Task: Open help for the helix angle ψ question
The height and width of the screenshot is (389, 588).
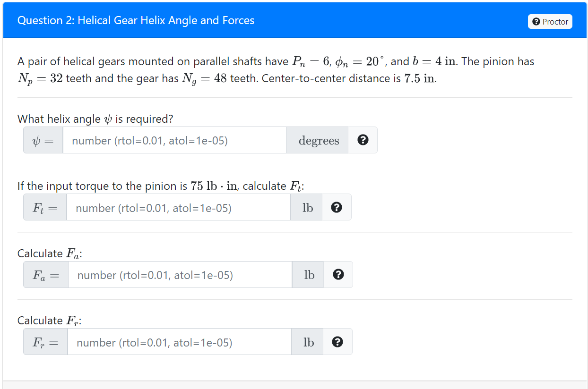Action: pos(363,140)
